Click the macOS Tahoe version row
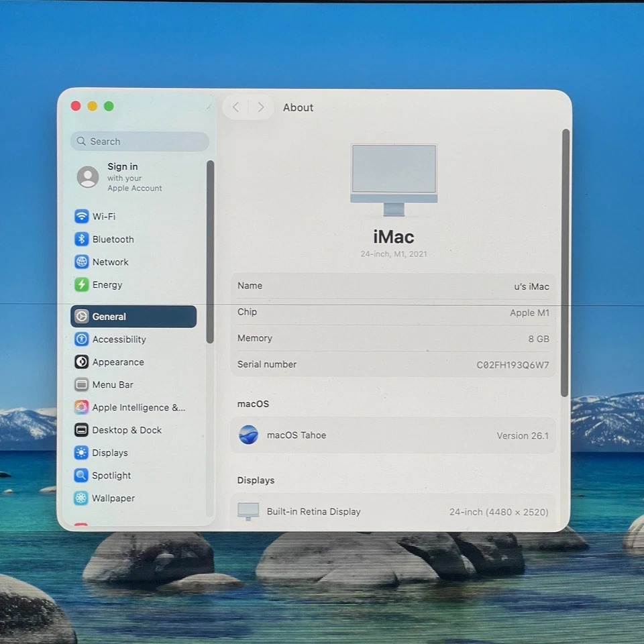644x644 pixels. click(x=393, y=435)
